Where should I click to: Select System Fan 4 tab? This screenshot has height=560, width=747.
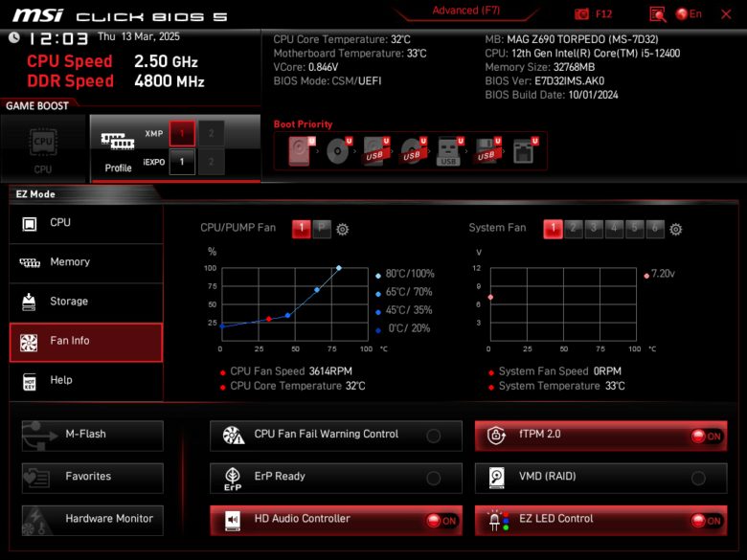[614, 229]
